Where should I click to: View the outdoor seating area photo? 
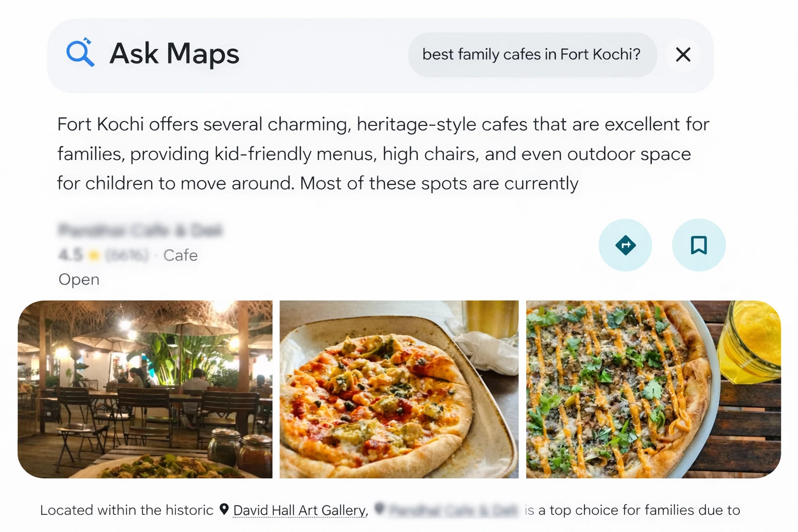(145, 389)
